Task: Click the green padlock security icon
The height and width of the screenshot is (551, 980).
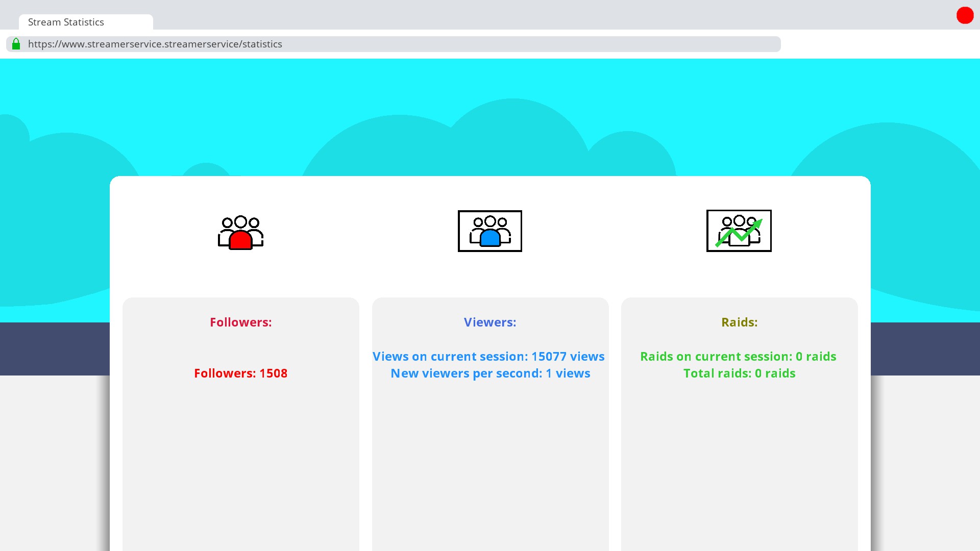Action: (16, 44)
